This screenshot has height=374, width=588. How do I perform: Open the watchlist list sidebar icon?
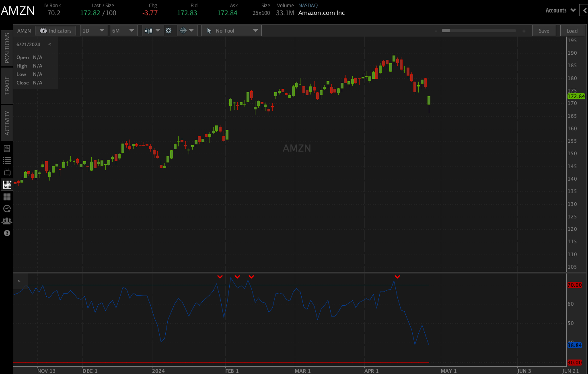7,160
